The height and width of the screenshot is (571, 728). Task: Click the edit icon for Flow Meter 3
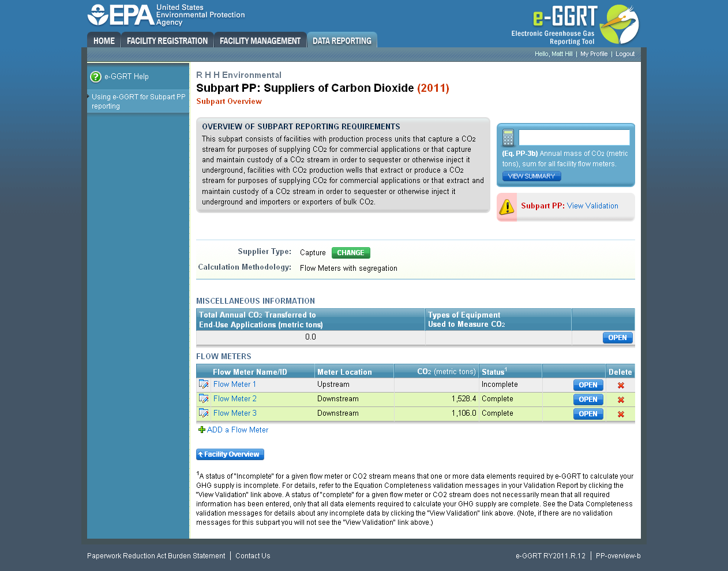(204, 413)
